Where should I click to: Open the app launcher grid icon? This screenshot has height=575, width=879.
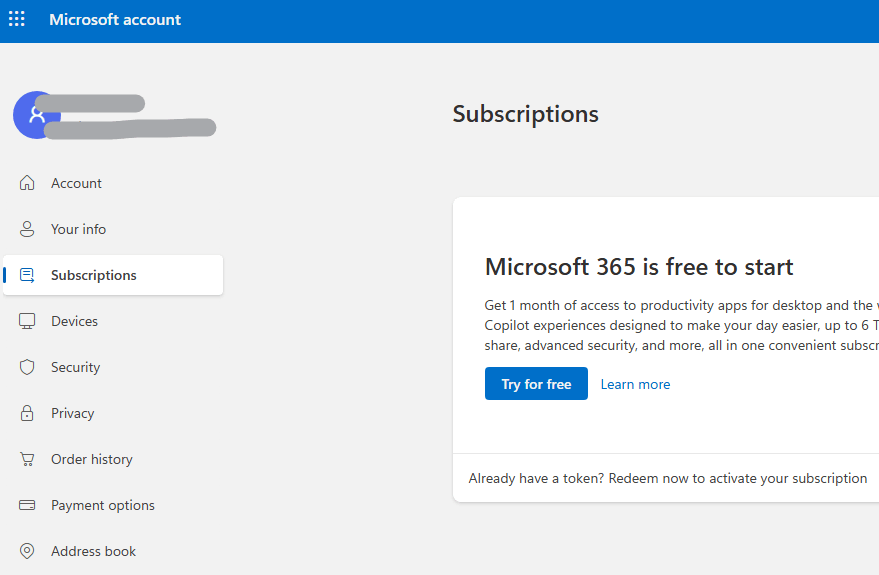[x=17, y=20]
